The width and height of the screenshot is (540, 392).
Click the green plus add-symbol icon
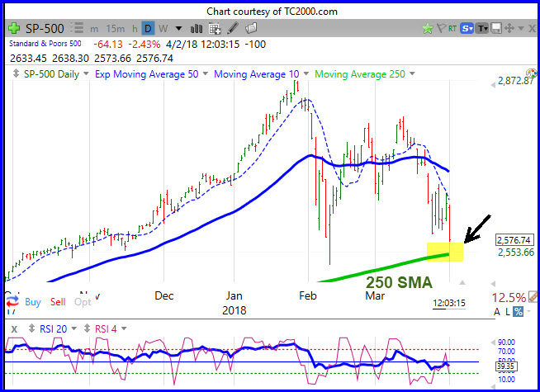point(14,28)
